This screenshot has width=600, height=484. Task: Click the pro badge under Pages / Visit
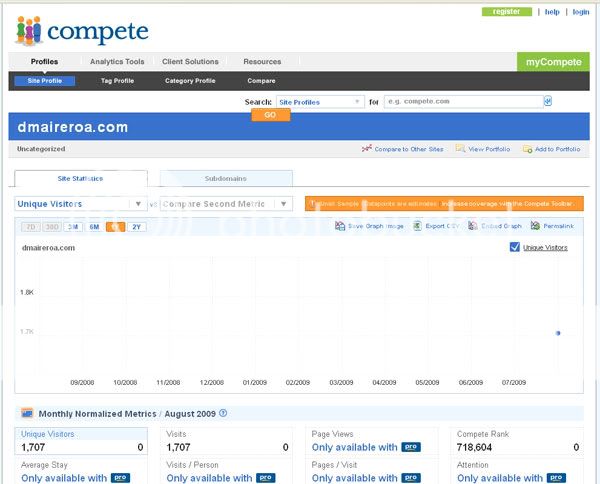(411, 478)
